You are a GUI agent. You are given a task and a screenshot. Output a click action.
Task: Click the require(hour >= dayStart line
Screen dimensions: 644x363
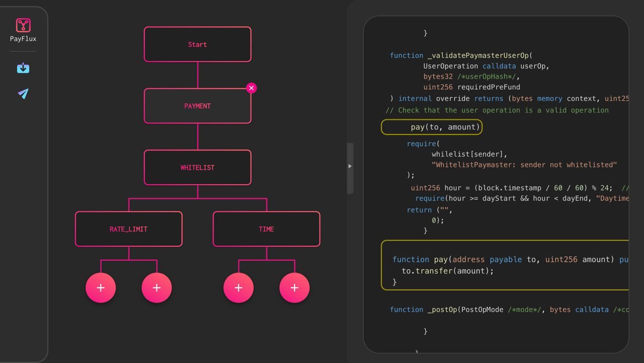pos(522,198)
